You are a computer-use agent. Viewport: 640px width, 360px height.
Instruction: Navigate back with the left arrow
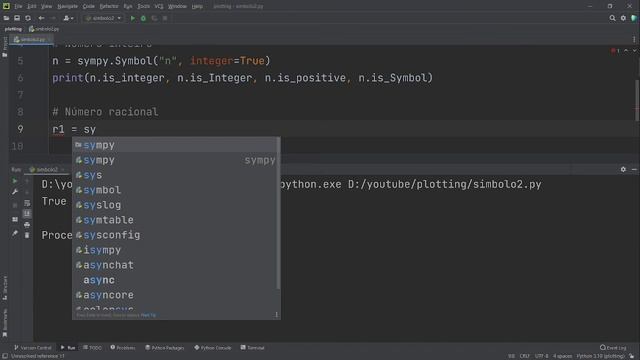coord(41,18)
